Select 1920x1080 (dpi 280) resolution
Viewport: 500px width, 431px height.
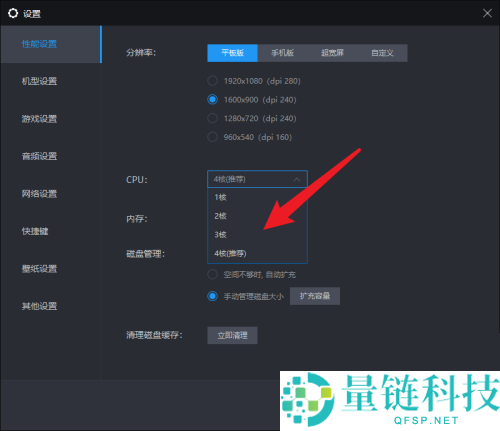click(212, 81)
